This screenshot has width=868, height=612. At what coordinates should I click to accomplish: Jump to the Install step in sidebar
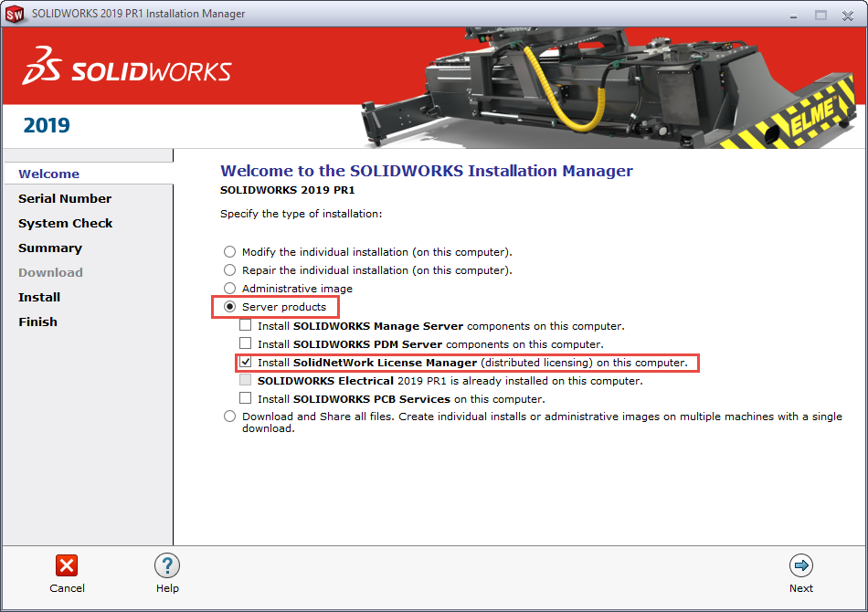click(x=39, y=297)
